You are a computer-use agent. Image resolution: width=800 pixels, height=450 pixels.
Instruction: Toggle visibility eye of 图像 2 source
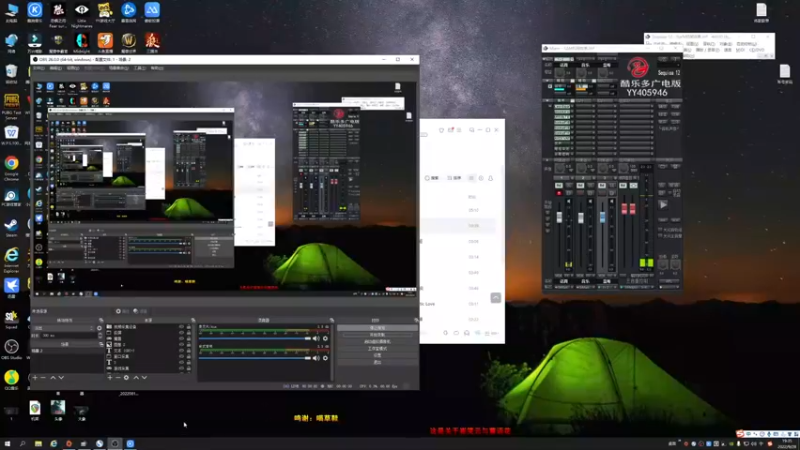click(x=181, y=345)
